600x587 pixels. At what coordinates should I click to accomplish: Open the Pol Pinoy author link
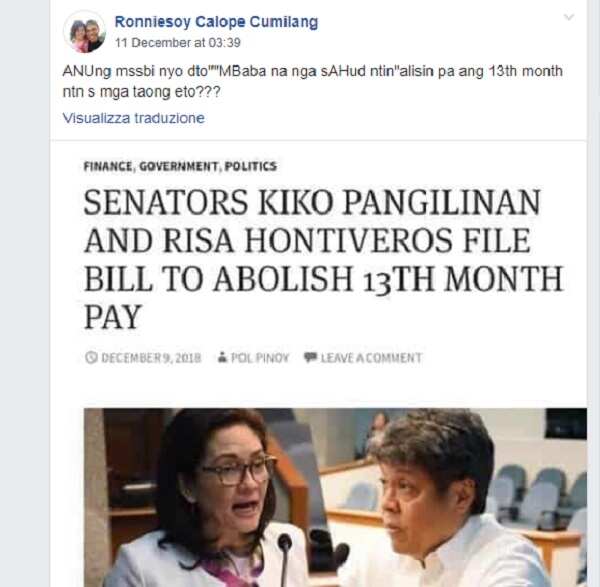(x=260, y=358)
